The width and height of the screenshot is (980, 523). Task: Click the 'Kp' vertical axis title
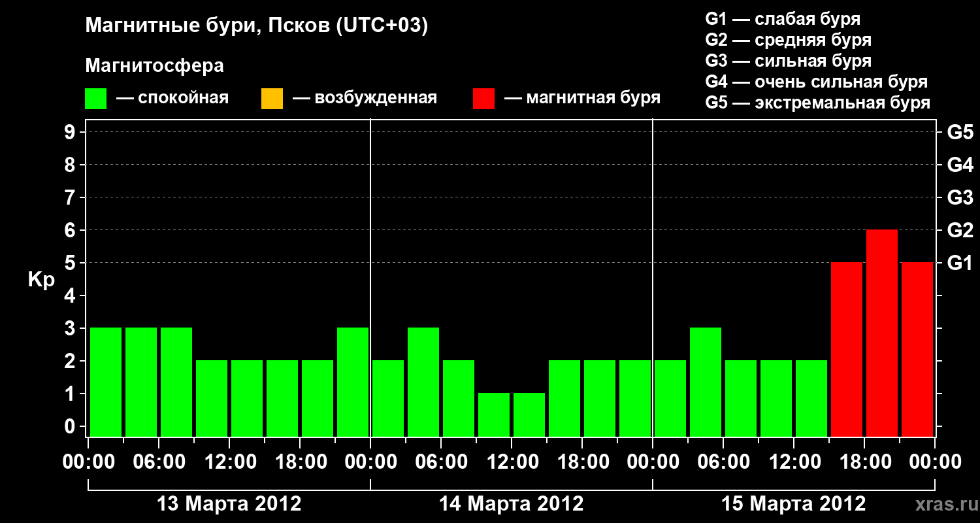(41, 280)
